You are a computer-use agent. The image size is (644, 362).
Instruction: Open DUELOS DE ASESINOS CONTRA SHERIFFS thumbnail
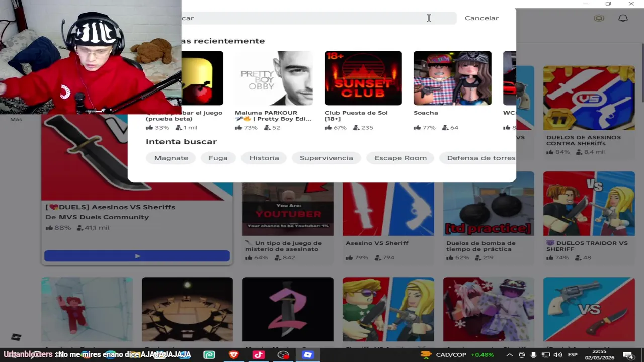click(x=589, y=98)
